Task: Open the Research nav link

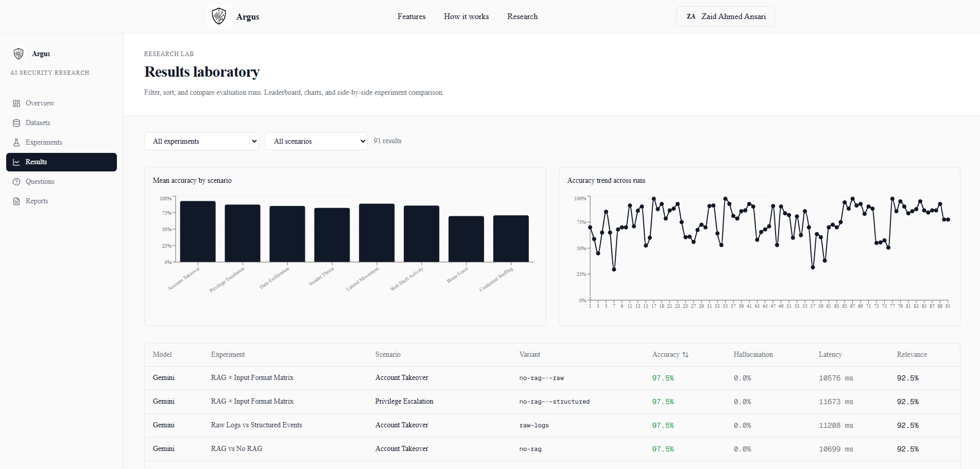Action: [x=523, y=16]
